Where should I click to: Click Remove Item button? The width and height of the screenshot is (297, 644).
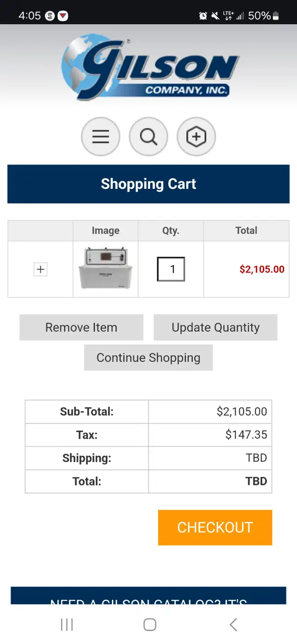[x=81, y=328]
